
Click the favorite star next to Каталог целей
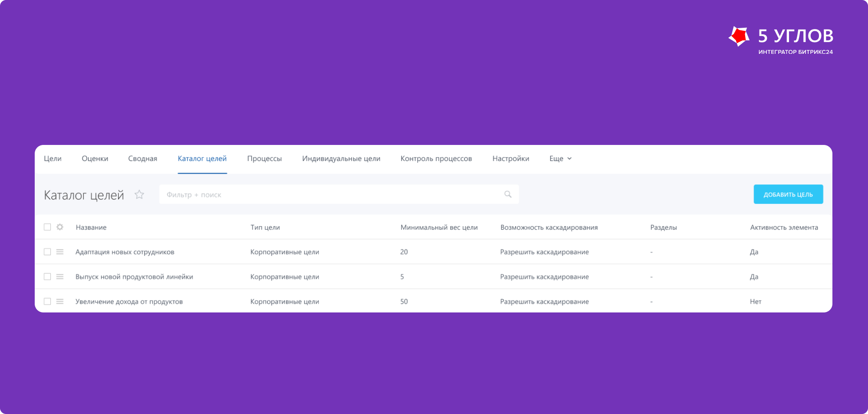click(139, 194)
